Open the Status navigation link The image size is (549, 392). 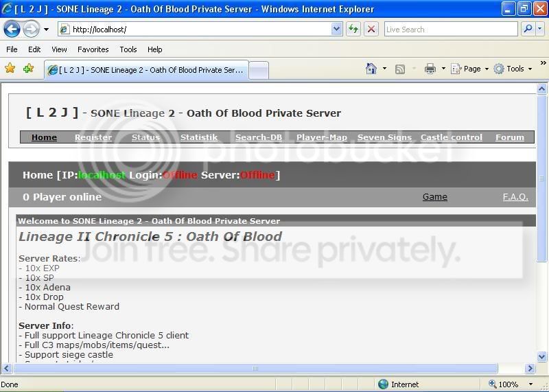[145, 137]
